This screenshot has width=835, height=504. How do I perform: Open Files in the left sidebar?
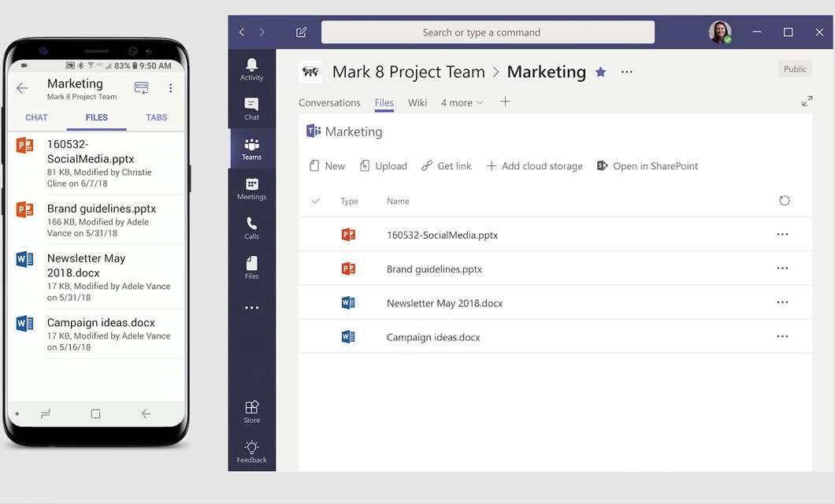click(x=251, y=268)
